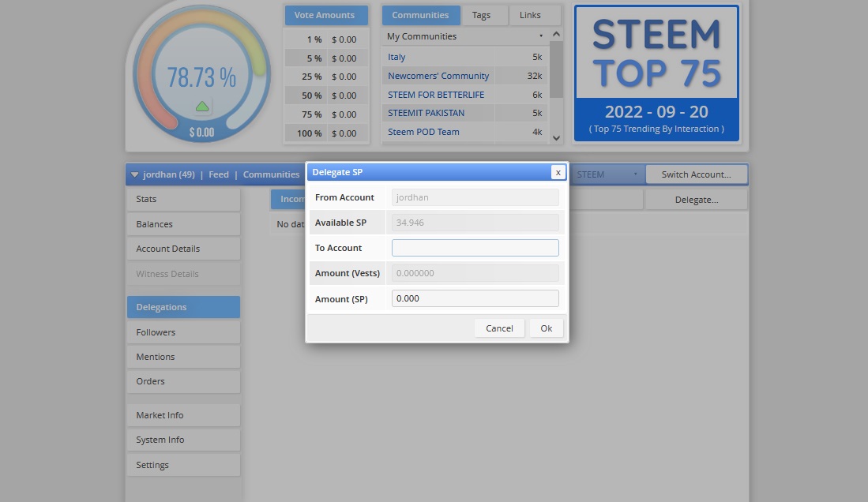Click the 32k count beside Newcomers' Community
This screenshot has width=868, height=502.
[534, 76]
